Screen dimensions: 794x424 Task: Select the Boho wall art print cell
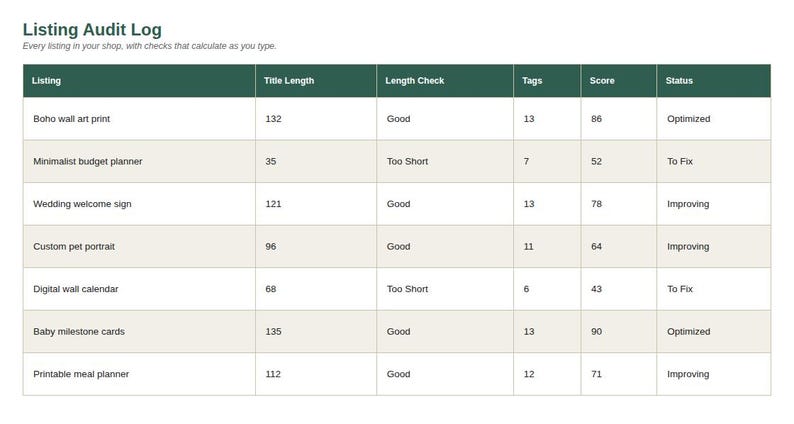click(139, 119)
